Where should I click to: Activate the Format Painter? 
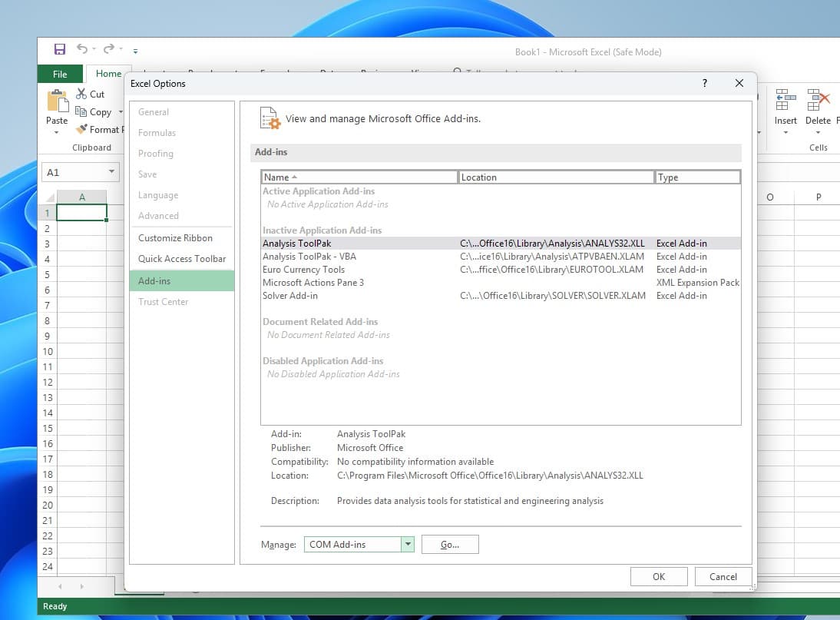point(100,129)
